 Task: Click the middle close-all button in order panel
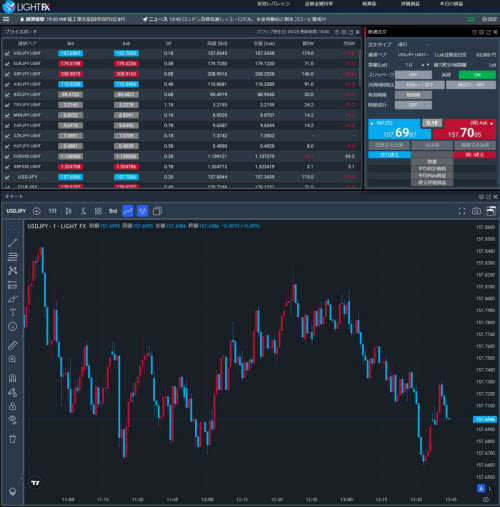pyautogui.click(x=432, y=145)
